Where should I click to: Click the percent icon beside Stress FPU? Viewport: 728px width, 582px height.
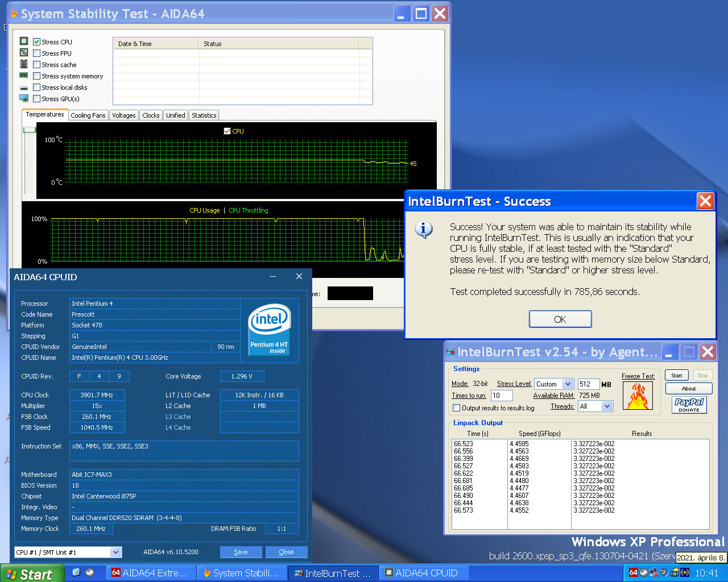click(x=24, y=52)
